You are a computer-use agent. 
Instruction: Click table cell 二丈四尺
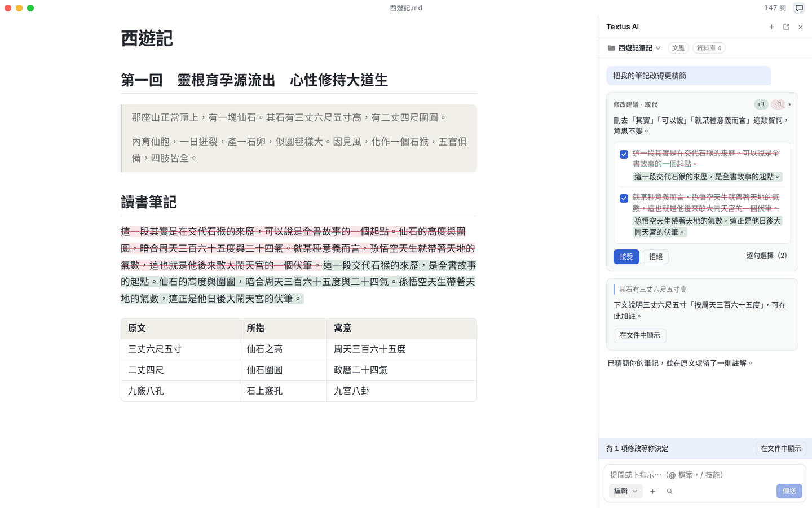180,370
